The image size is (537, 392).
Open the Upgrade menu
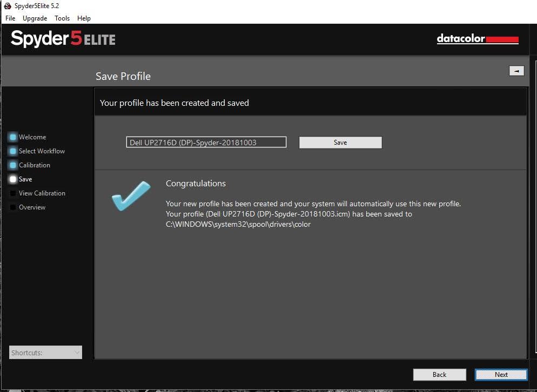pyautogui.click(x=35, y=18)
